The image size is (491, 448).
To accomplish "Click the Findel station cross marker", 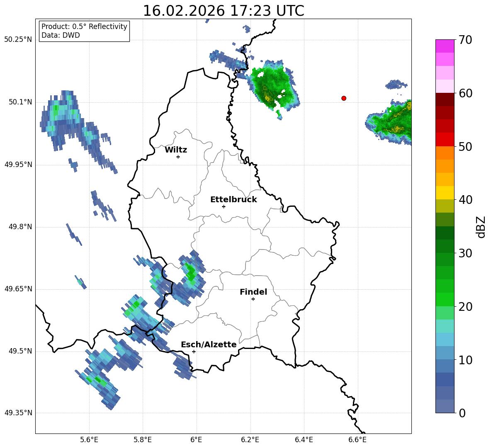I will [253, 299].
